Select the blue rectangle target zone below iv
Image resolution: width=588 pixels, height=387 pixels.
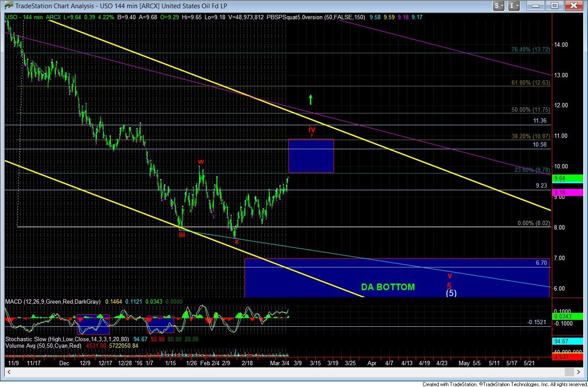click(x=311, y=156)
